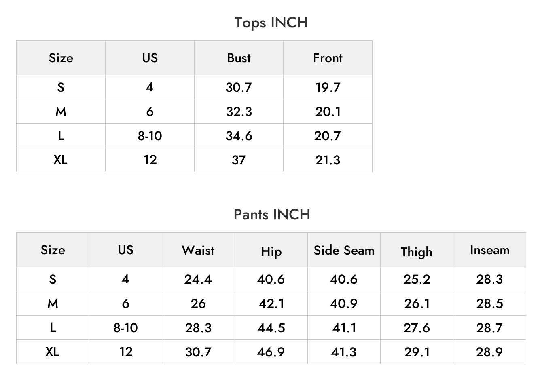Click the Tops INCH heading
The height and width of the screenshot is (392, 542).
click(x=271, y=23)
